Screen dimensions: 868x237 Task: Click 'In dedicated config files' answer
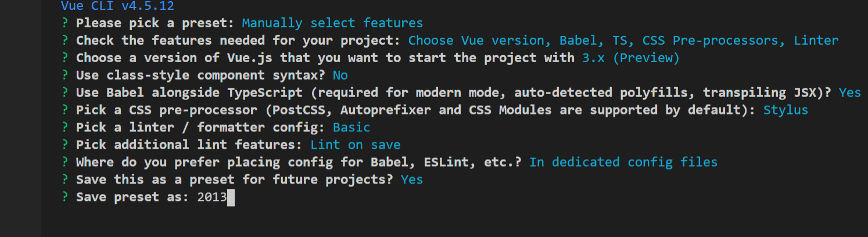click(623, 163)
